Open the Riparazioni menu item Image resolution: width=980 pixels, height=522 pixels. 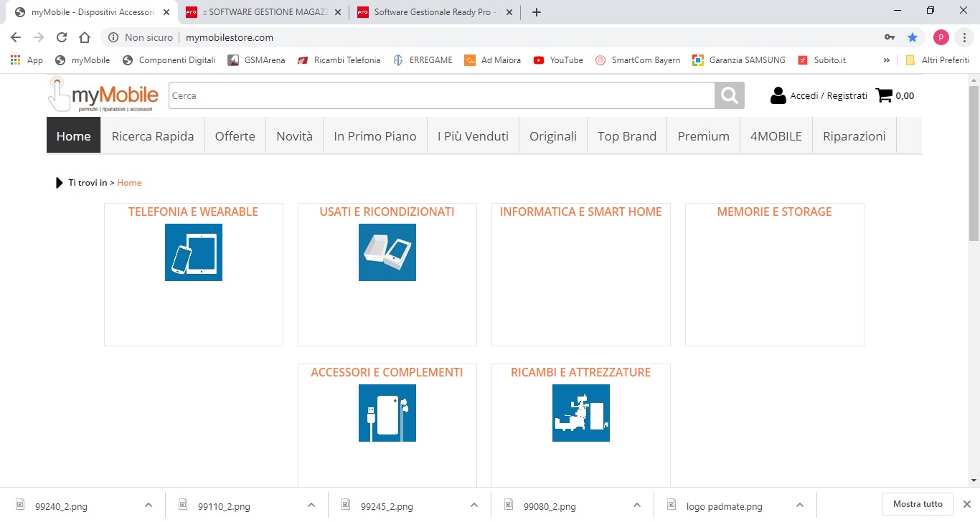click(854, 136)
